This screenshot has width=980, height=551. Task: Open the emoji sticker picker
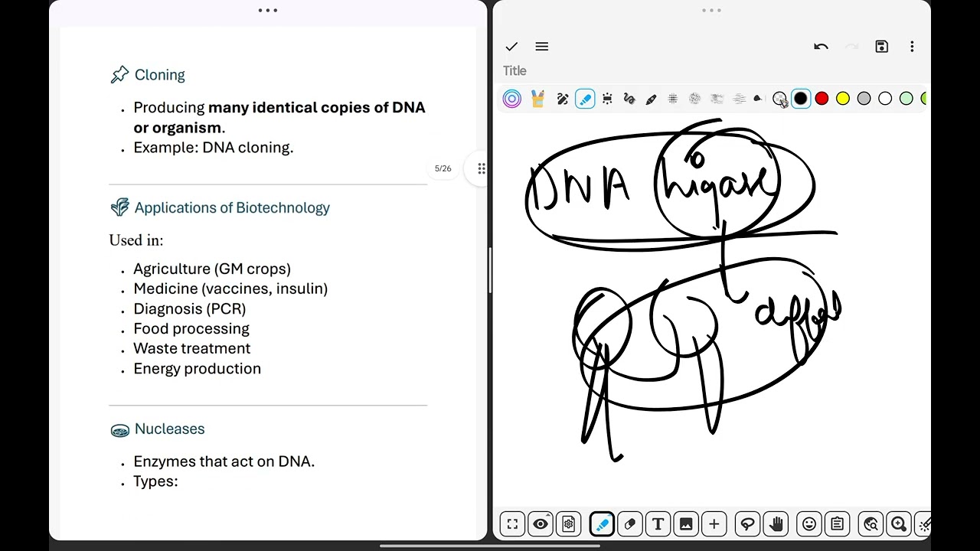[809, 524]
